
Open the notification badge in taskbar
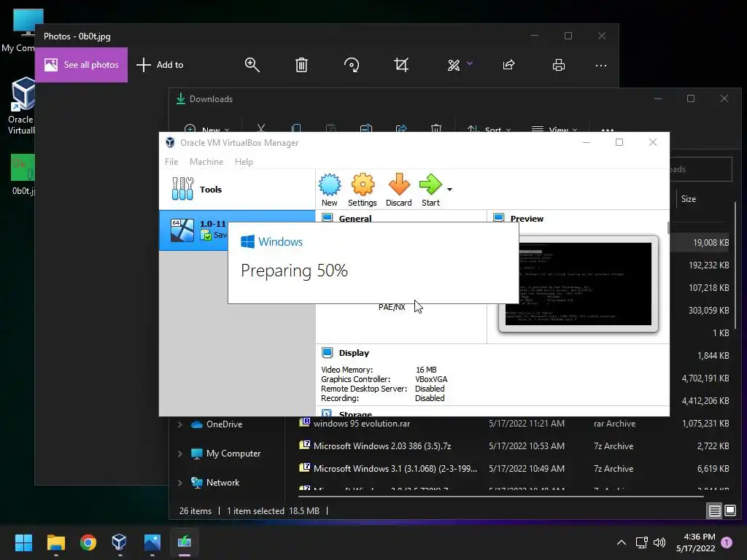pos(727,542)
